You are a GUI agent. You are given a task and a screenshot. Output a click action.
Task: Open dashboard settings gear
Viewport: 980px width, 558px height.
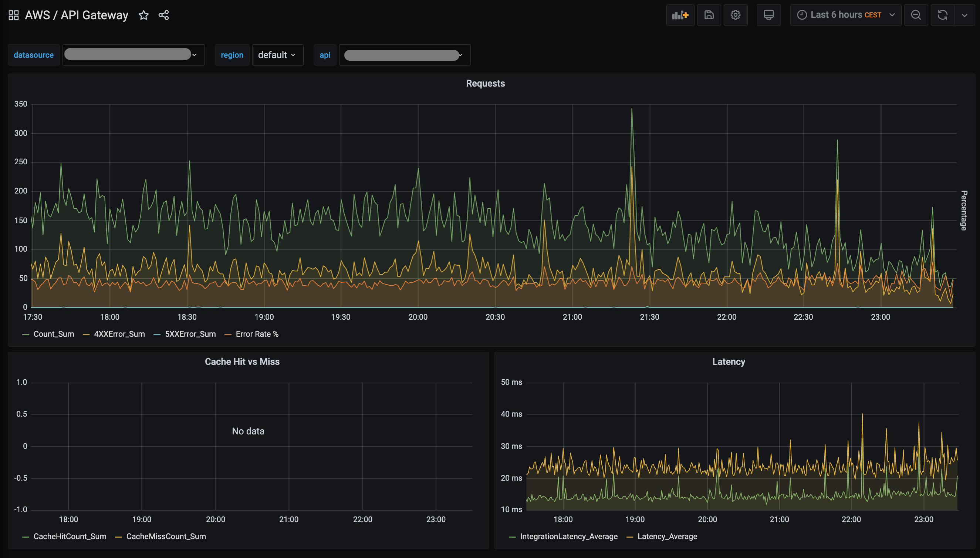tap(735, 15)
